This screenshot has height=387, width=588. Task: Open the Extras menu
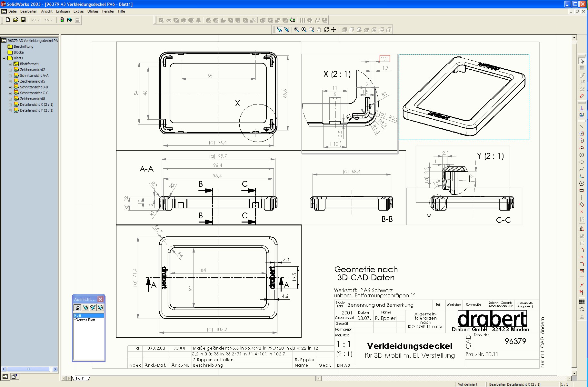[78, 11]
